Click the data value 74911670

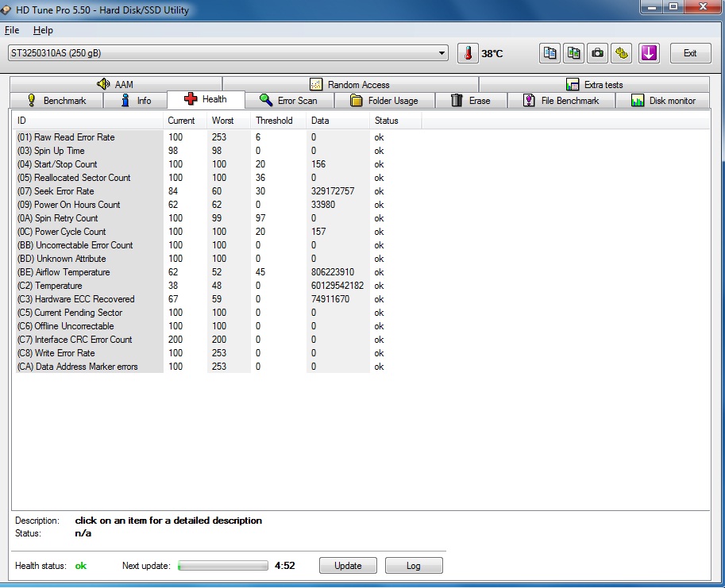330,299
